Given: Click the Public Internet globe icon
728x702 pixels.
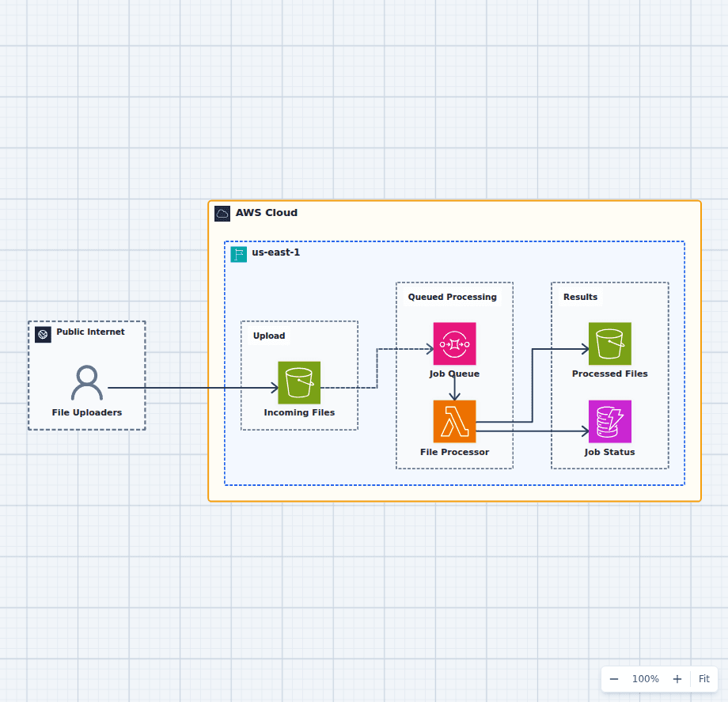Looking at the screenshot, I should click(x=44, y=334).
